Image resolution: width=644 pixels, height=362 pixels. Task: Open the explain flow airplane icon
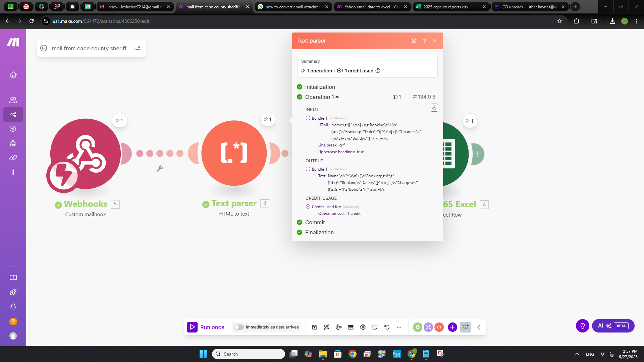point(338,327)
